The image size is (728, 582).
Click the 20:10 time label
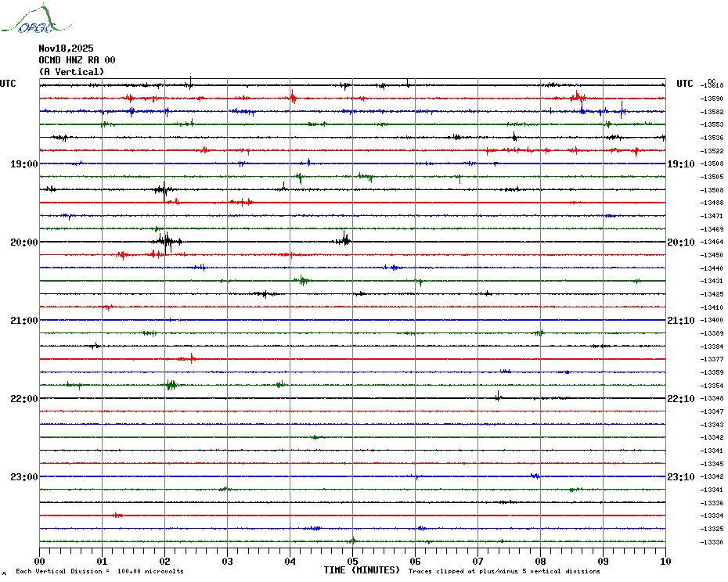coord(681,242)
